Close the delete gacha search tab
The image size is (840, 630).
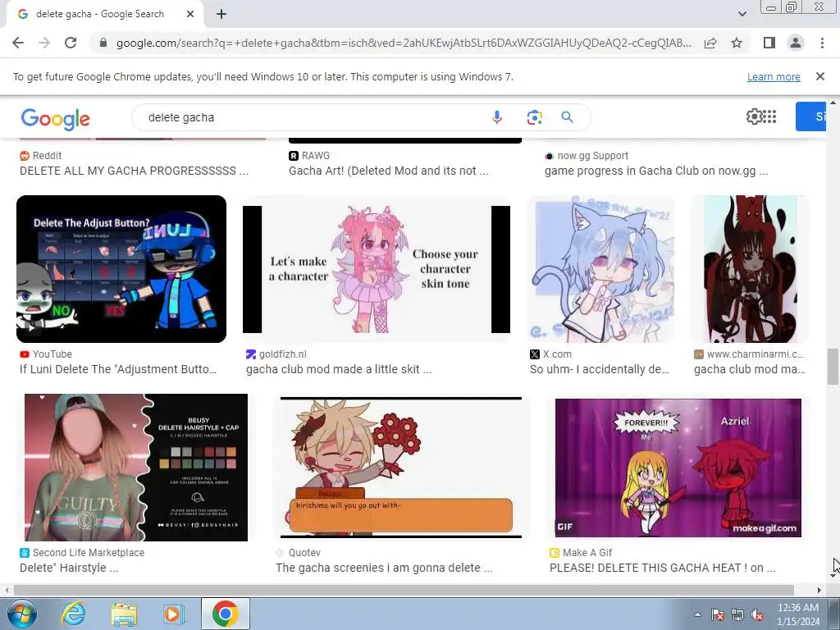point(190,14)
